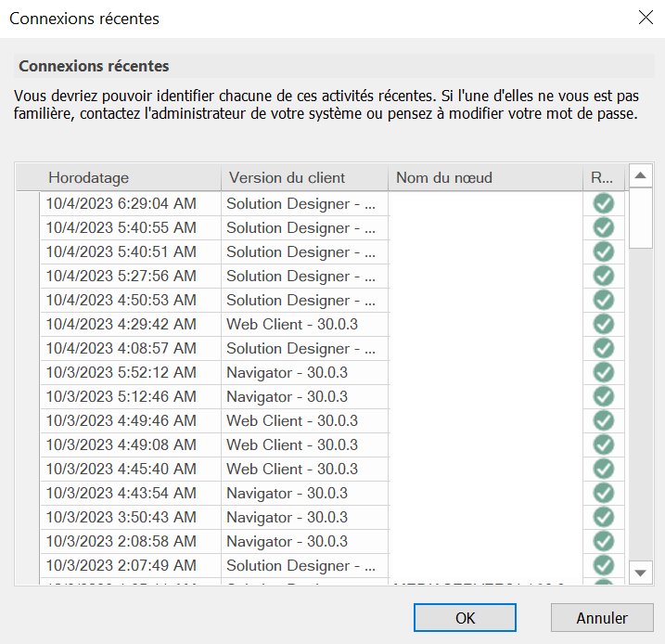The height and width of the screenshot is (644, 665).
Task: Click the scrollbar up arrow
Action: (x=640, y=175)
